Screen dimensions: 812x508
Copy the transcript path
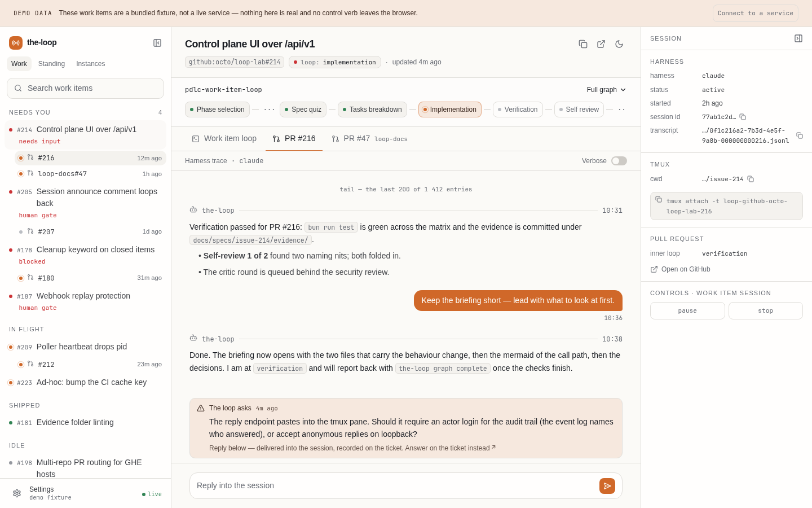[800, 135]
